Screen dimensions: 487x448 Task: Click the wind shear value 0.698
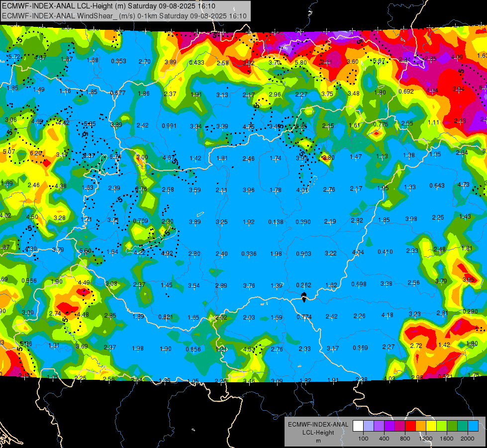click(359, 284)
